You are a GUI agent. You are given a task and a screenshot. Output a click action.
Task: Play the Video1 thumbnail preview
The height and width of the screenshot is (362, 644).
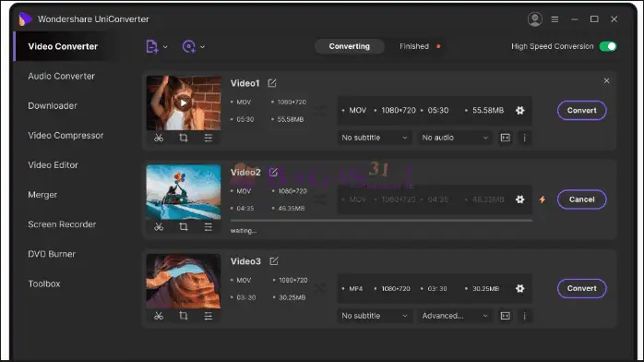[184, 103]
